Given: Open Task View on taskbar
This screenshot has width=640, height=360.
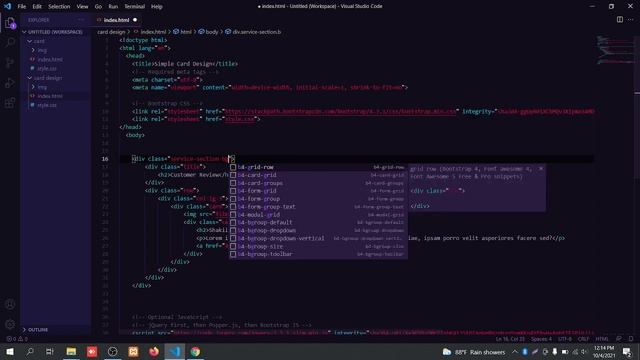Looking at the screenshot, I should (x=50, y=351).
